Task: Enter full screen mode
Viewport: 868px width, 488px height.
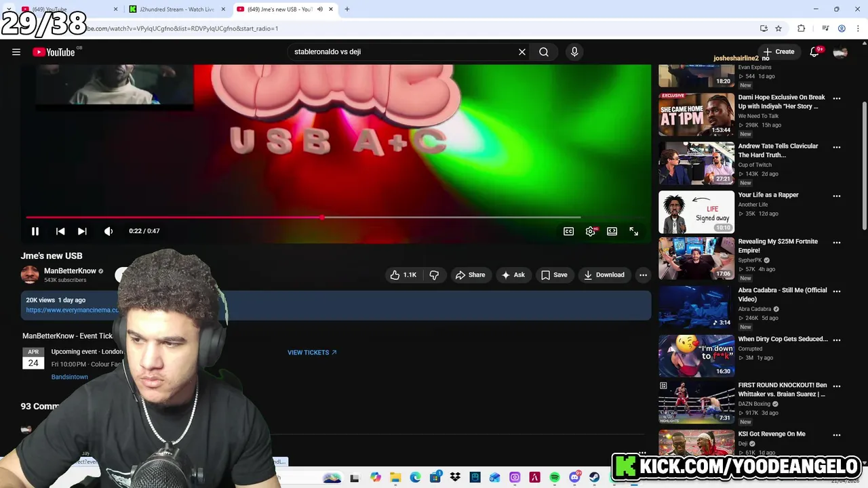Action: pyautogui.click(x=634, y=231)
